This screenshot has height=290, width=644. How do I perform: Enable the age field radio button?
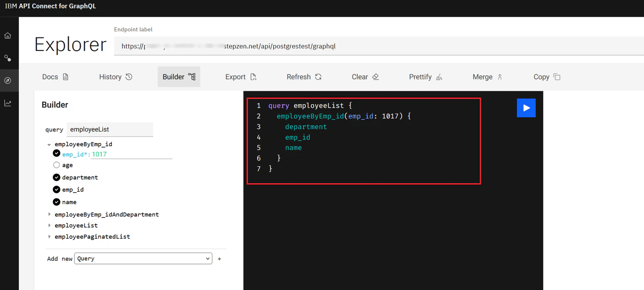click(x=56, y=165)
